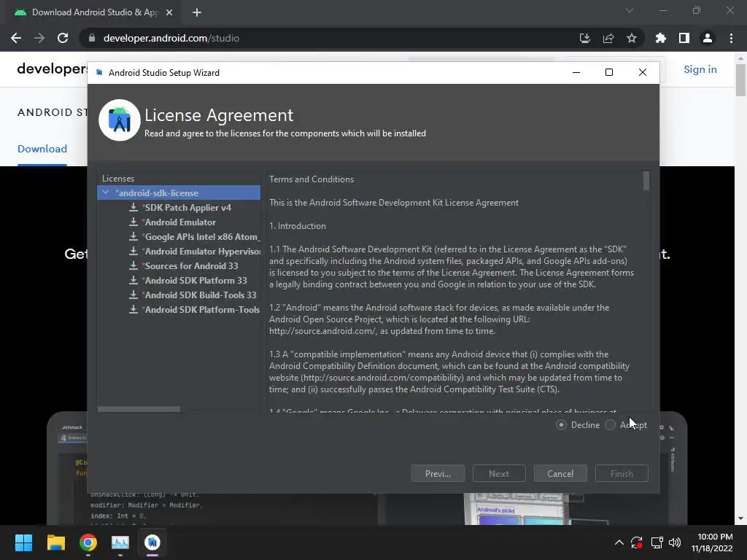Show hidden system tray icons
The height and width of the screenshot is (560, 747).
tap(619, 542)
